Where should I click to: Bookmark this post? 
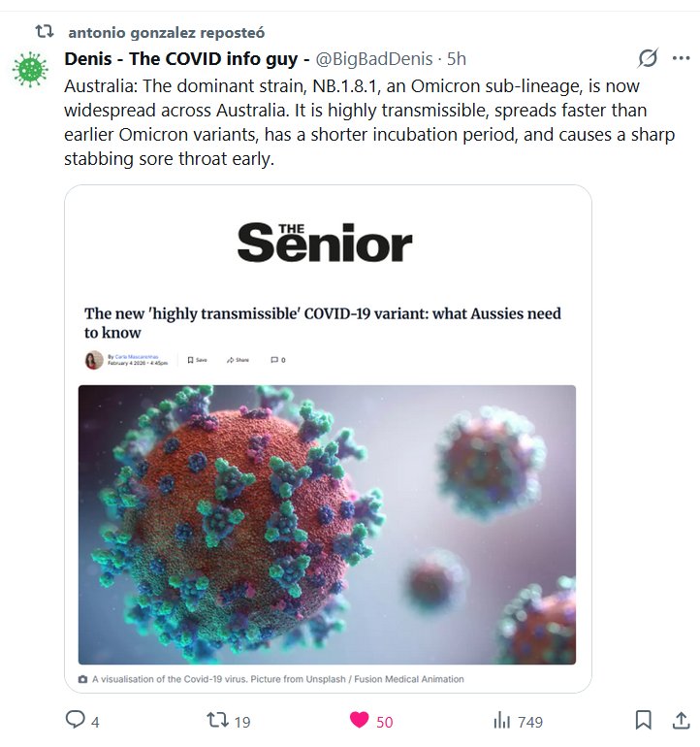pyautogui.click(x=643, y=721)
